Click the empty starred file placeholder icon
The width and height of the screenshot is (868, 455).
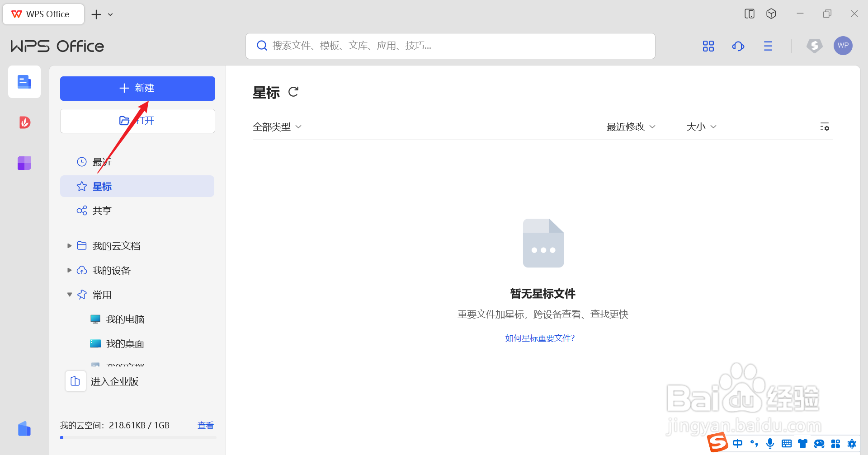click(x=543, y=243)
